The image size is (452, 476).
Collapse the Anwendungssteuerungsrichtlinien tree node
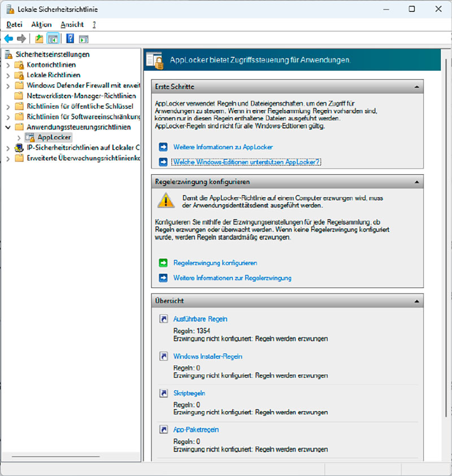tap(8, 127)
